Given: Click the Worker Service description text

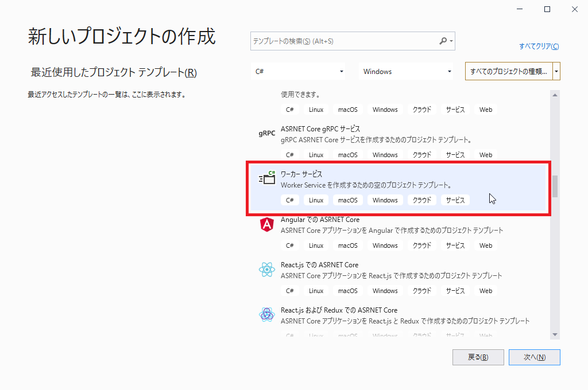Looking at the screenshot, I should tap(367, 185).
